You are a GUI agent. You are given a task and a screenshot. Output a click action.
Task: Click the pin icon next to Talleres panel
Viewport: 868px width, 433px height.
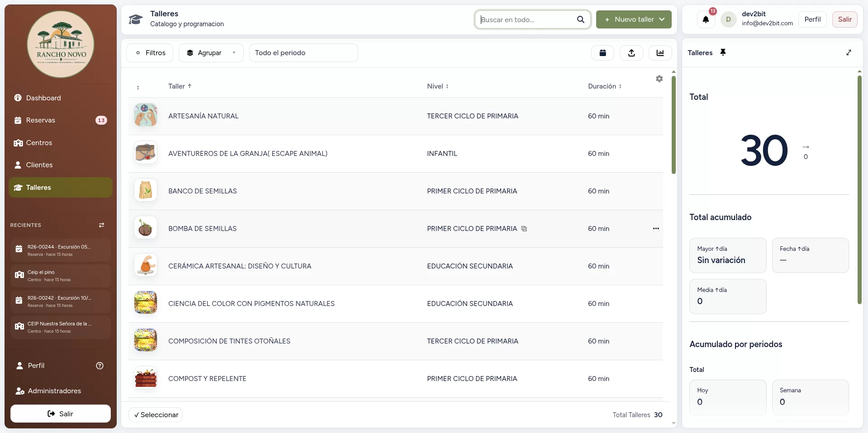723,52
